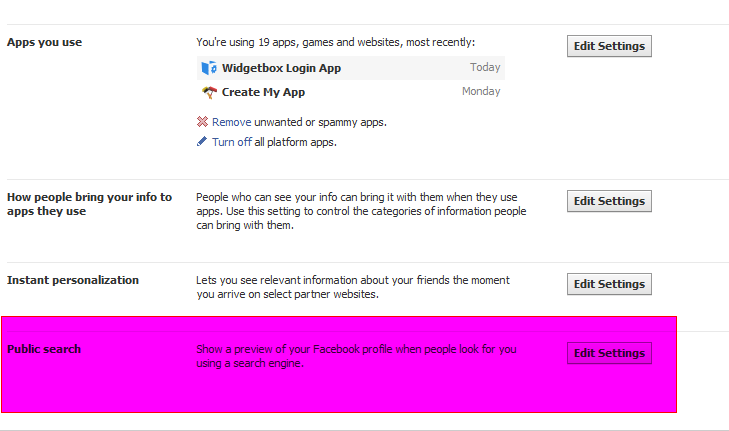Click the Widgetbox Login App icon
729x431 pixels.
pyautogui.click(x=209, y=68)
